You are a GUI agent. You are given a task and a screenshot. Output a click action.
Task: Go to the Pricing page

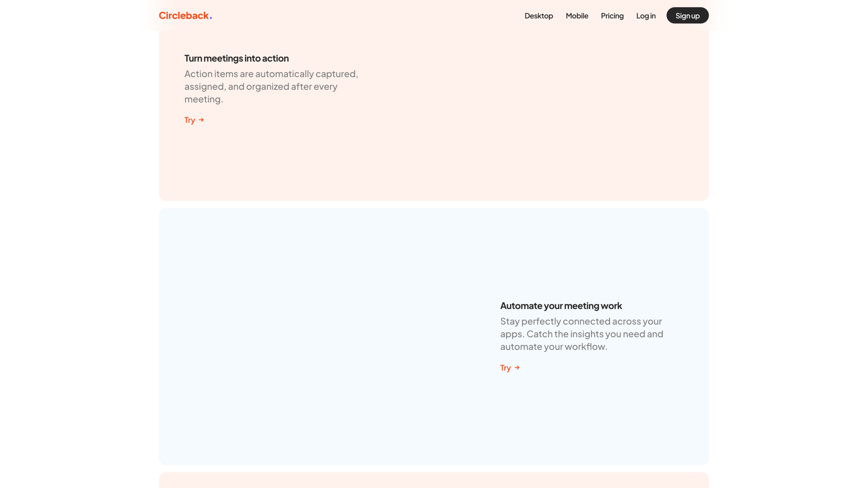[612, 16]
